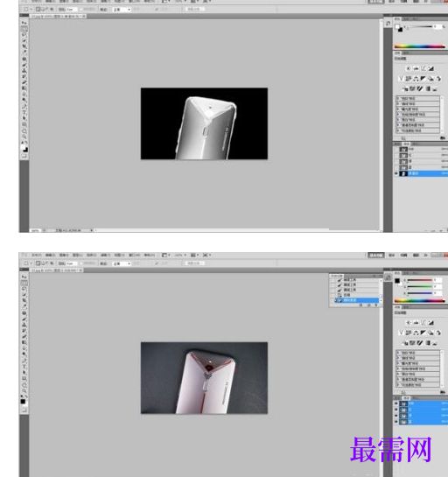Switch to the 设计 workspace in the lower window
The image size is (448, 477).
(x=392, y=256)
